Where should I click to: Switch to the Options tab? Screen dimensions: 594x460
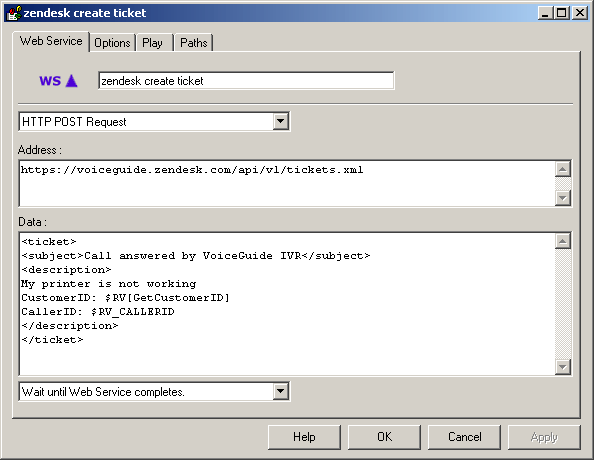[x=112, y=43]
